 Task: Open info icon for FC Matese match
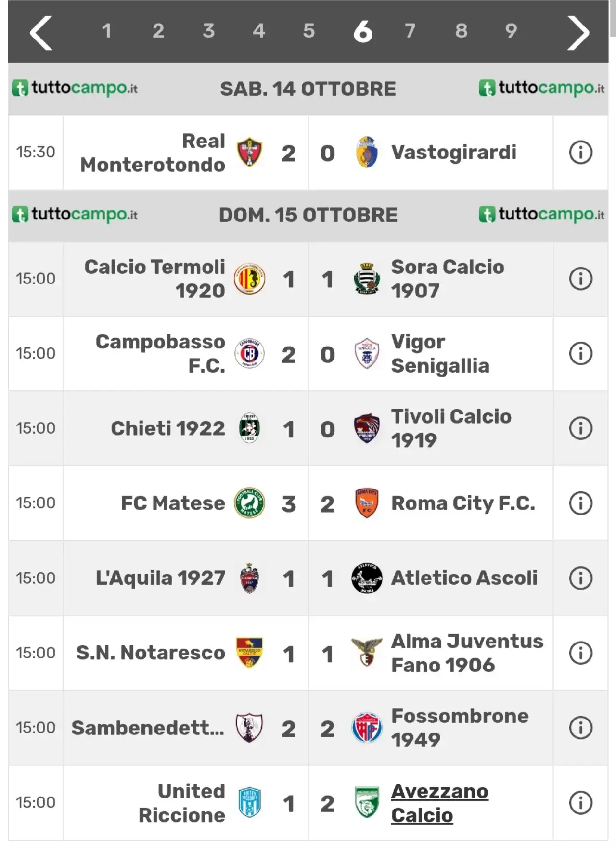(580, 503)
